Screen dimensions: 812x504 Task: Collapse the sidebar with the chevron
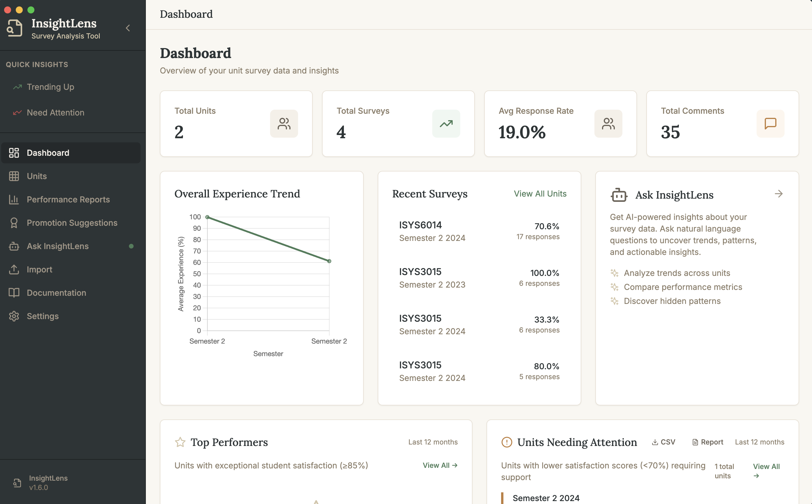128,28
